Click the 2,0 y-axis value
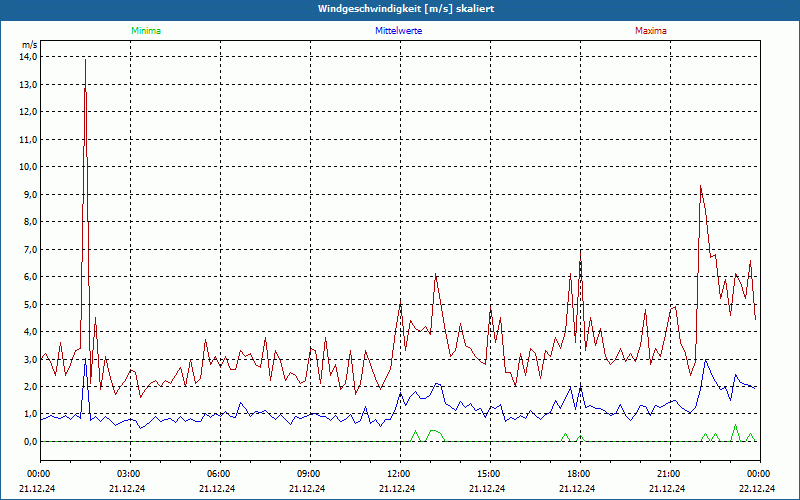 coord(30,386)
